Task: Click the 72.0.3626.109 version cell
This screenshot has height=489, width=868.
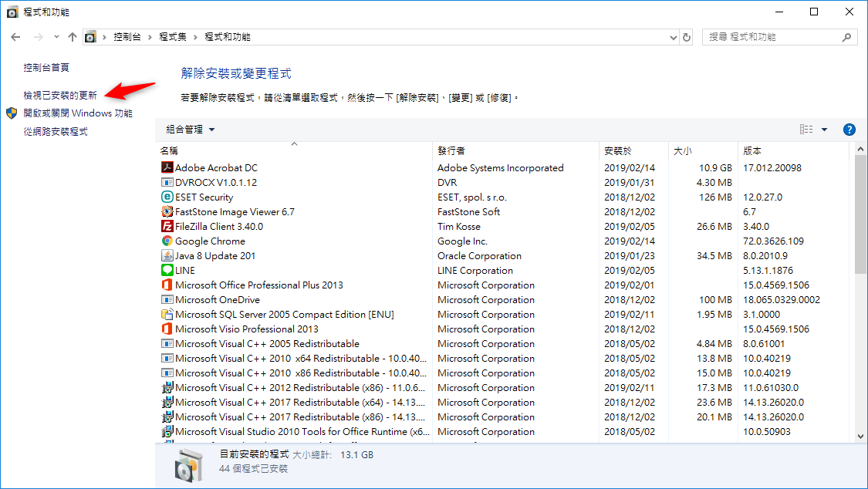Action: pyautogui.click(x=773, y=241)
